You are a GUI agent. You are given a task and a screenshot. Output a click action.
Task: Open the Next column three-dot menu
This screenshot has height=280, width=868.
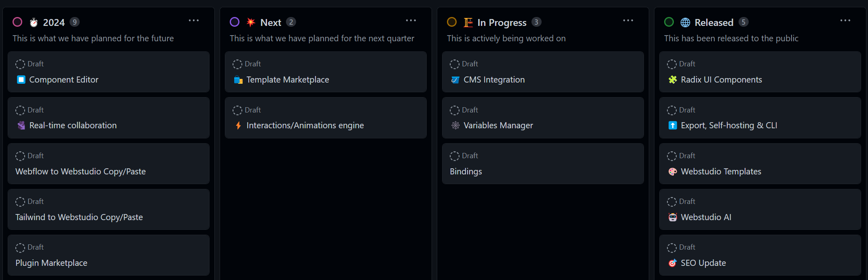(411, 21)
